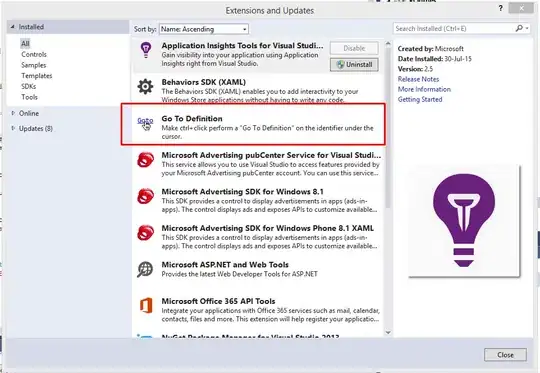Select the All category
The height and width of the screenshot is (373, 540).
pyautogui.click(x=25, y=43)
